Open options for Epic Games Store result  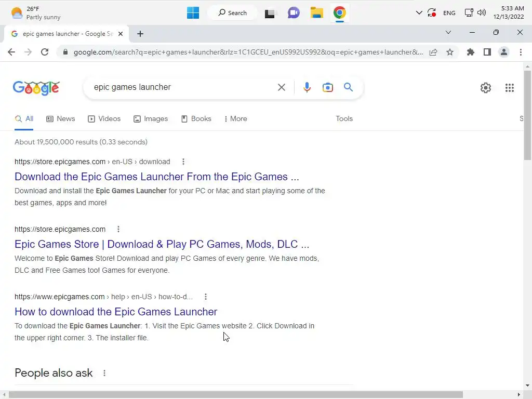pos(118,229)
